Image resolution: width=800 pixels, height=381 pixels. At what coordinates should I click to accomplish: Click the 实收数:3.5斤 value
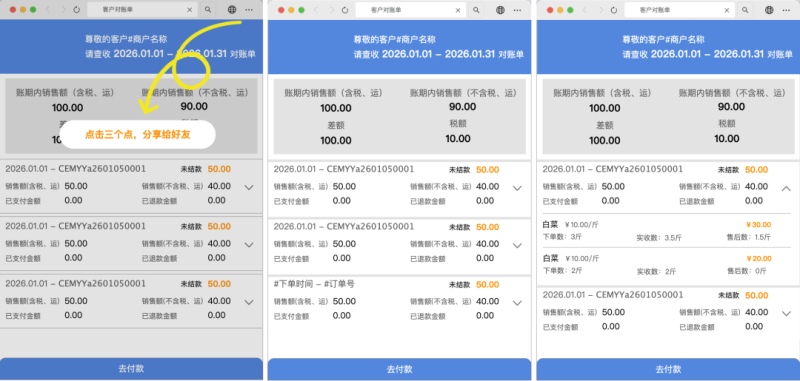[x=659, y=238]
